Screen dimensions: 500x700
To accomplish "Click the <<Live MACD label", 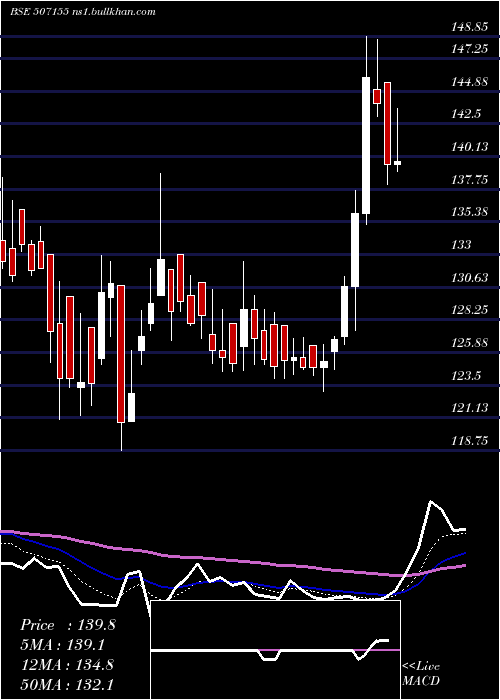I will pos(421,673).
